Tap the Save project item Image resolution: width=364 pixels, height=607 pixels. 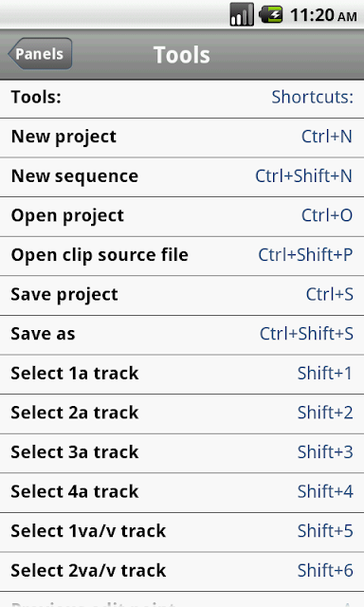(x=182, y=296)
